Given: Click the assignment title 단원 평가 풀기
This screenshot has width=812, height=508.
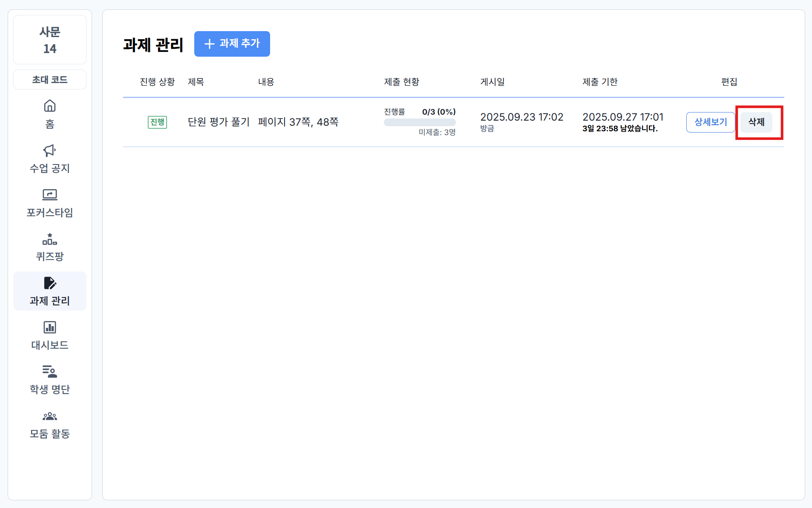Looking at the screenshot, I should click(x=219, y=122).
